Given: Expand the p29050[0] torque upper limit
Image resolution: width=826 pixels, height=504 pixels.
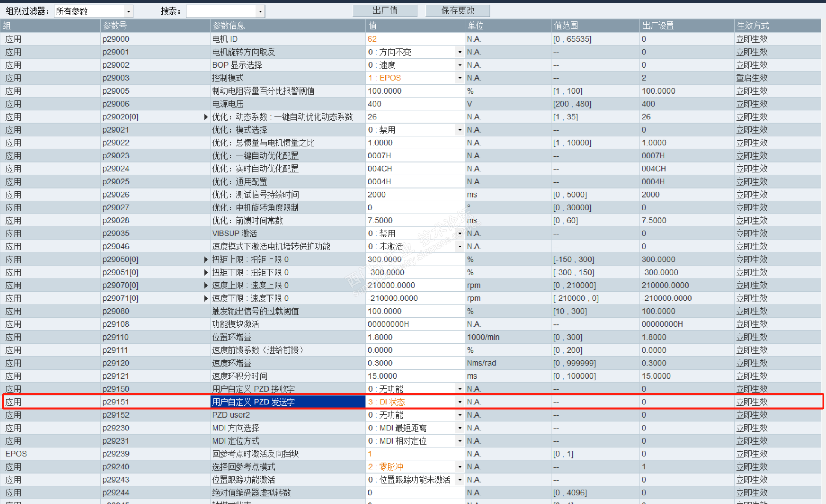Looking at the screenshot, I should pos(205,260).
